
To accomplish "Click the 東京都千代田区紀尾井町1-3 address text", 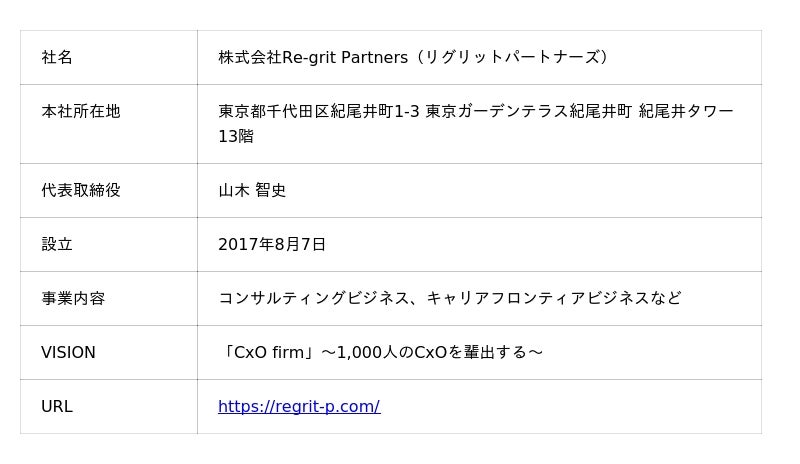I will tap(318, 112).
